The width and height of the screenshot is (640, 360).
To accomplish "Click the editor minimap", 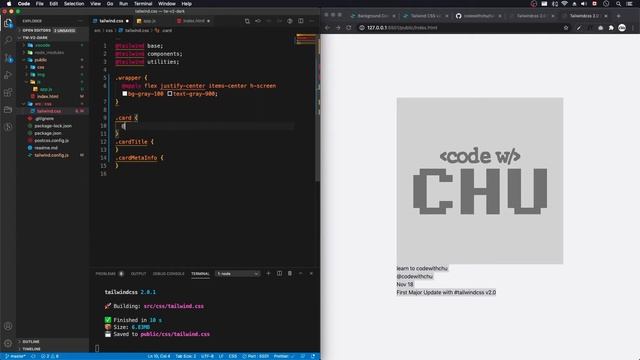I will tap(306, 40).
